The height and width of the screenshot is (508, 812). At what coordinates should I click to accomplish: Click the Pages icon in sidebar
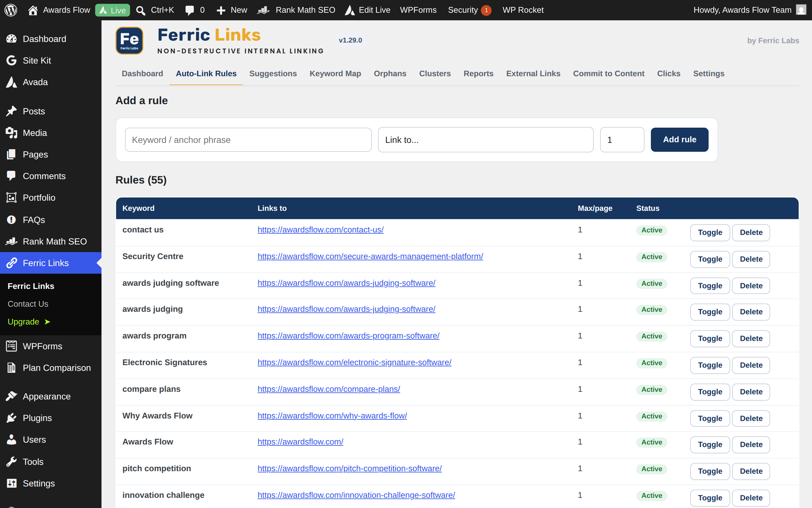11,155
